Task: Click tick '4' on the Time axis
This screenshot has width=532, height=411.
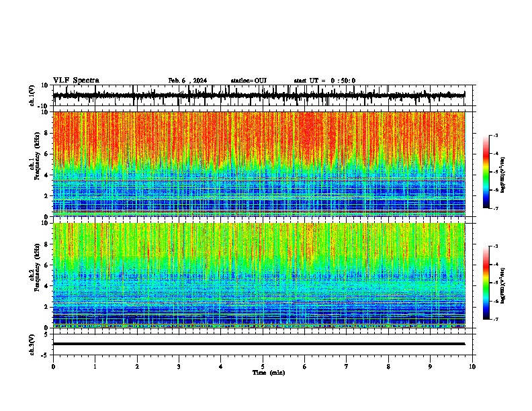Action: pyautogui.click(x=221, y=367)
